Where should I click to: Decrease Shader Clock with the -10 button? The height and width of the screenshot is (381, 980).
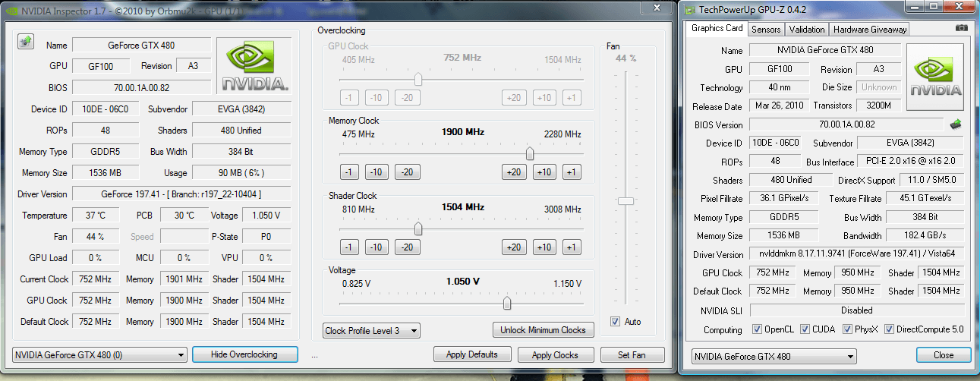[376, 247]
